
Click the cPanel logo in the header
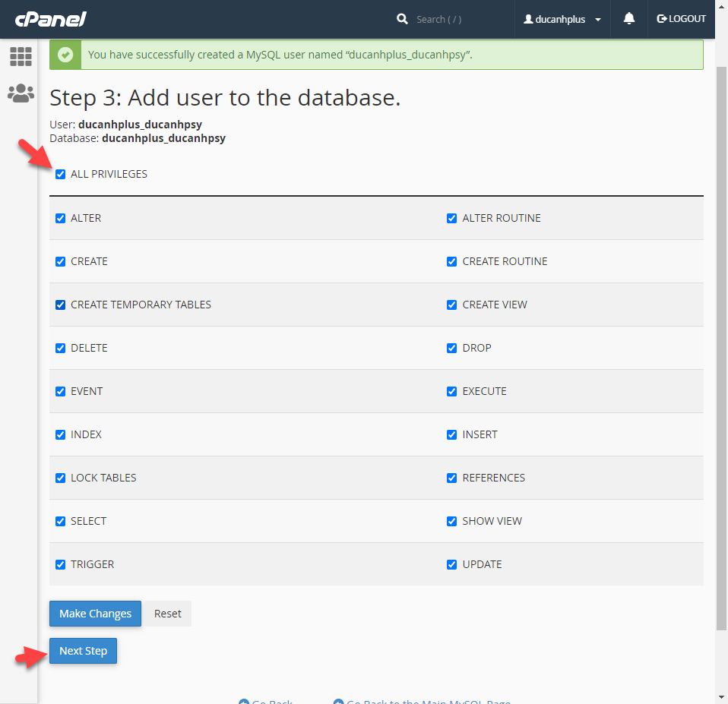pos(49,18)
